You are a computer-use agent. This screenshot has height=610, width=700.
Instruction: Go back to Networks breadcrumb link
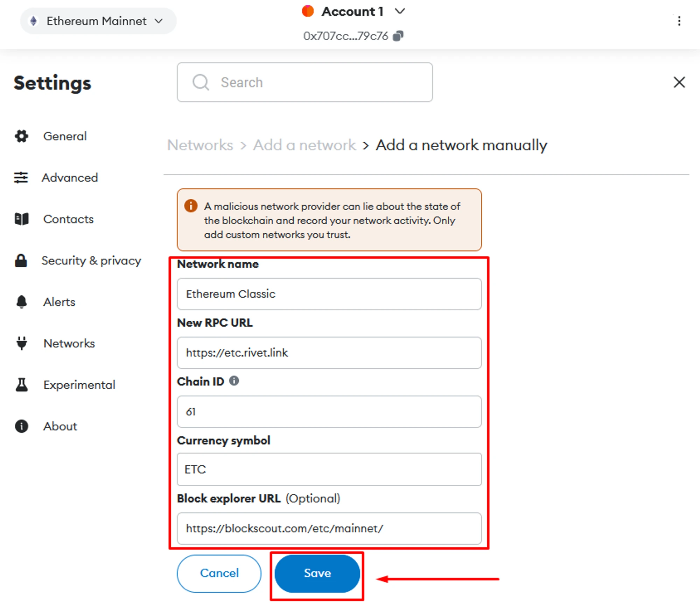point(200,145)
